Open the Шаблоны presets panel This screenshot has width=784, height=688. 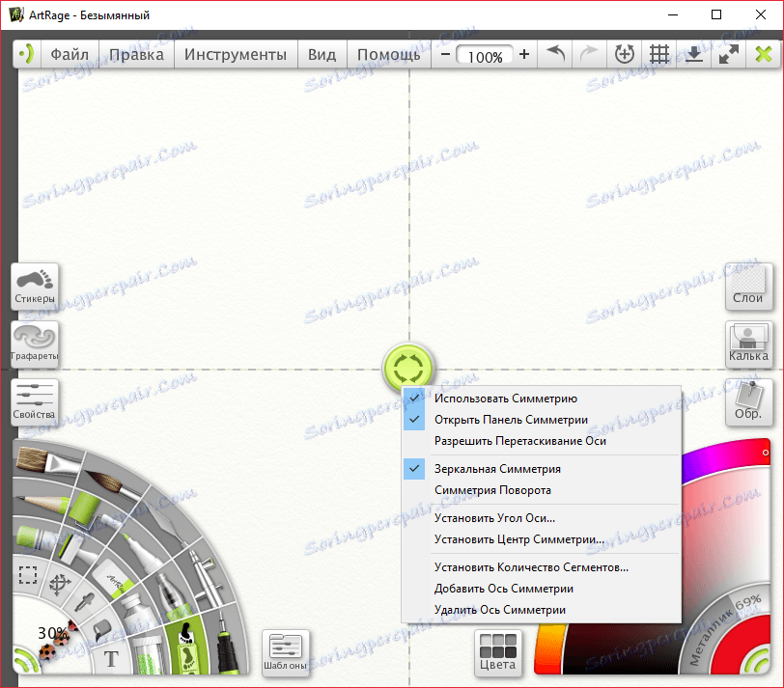[285, 653]
